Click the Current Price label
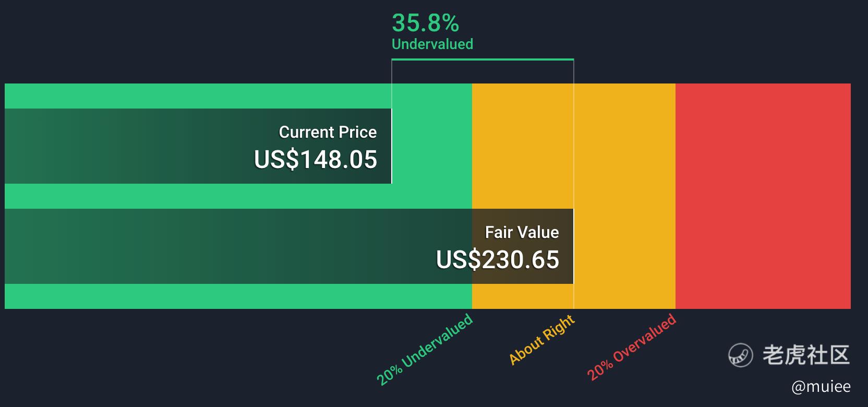This screenshot has width=868, height=407. pyautogui.click(x=328, y=132)
